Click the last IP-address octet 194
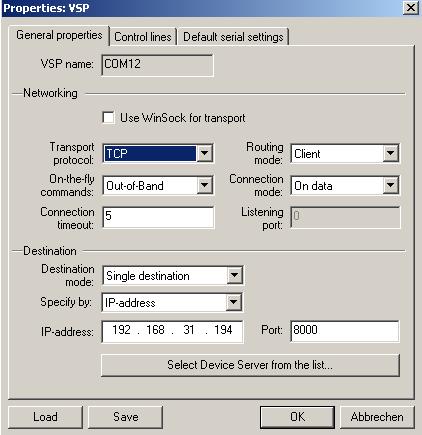The width and height of the screenshot is (422, 435). coord(223,330)
